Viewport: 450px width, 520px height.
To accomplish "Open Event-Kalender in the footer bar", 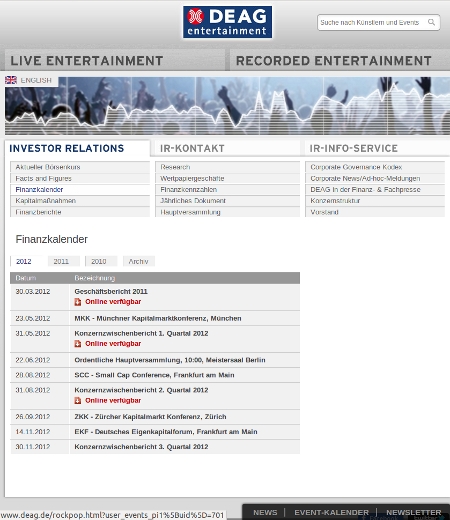I will [331, 512].
